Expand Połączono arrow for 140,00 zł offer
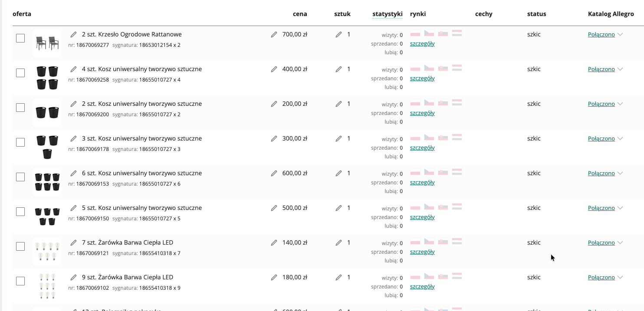 620,242
